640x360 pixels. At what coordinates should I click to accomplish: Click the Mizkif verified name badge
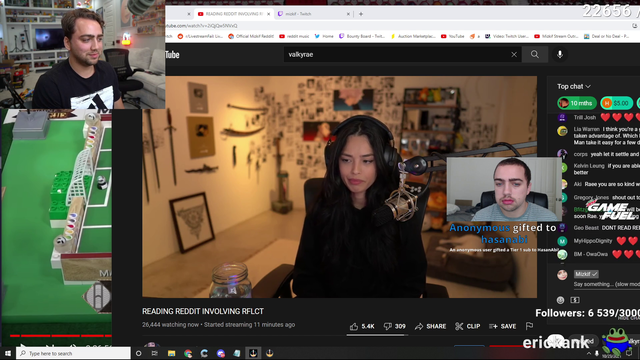[586, 274]
